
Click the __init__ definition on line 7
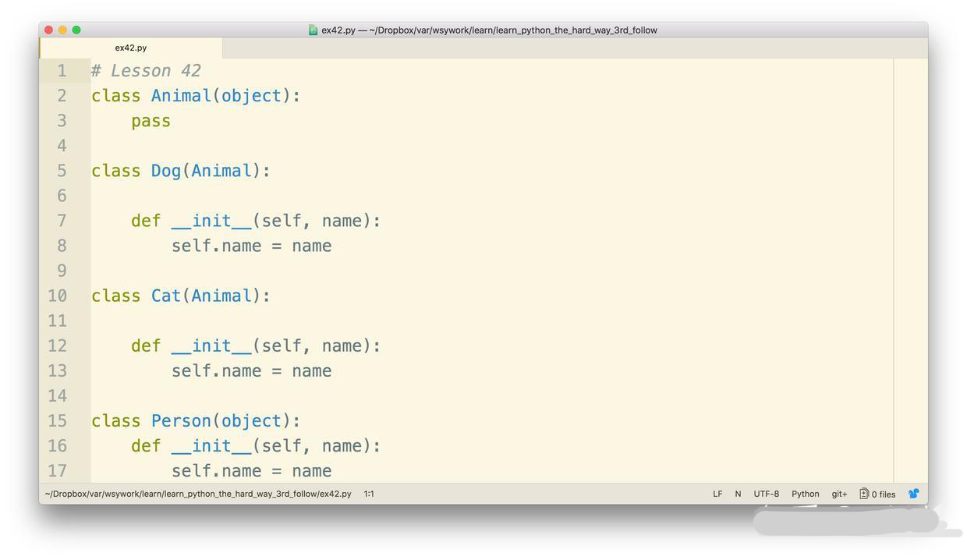coord(256,221)
